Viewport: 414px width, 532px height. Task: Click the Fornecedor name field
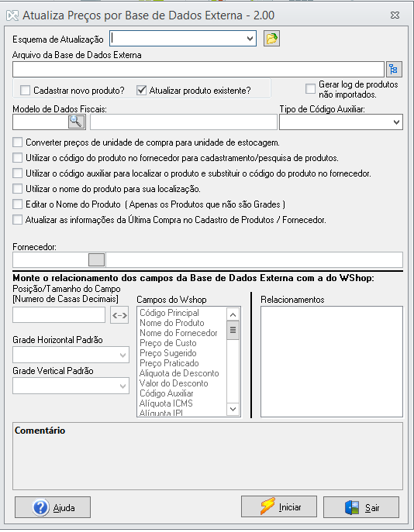tap(254, 260)
